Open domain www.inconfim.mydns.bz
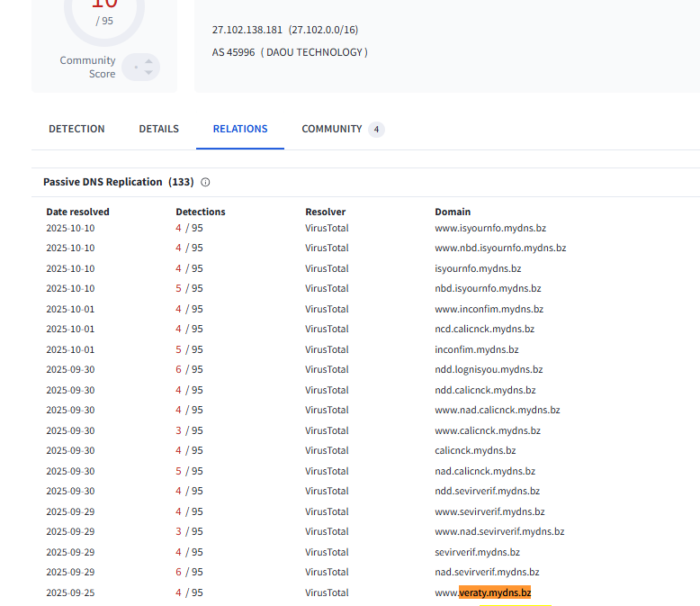 click(x=489, y=309)
